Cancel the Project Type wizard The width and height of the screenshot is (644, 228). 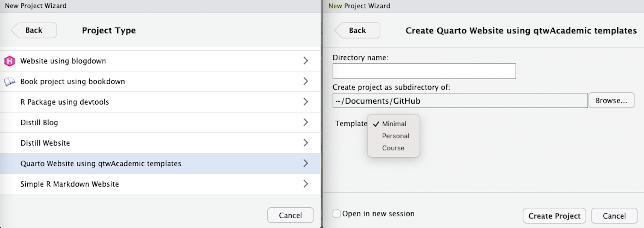[290, 215]
